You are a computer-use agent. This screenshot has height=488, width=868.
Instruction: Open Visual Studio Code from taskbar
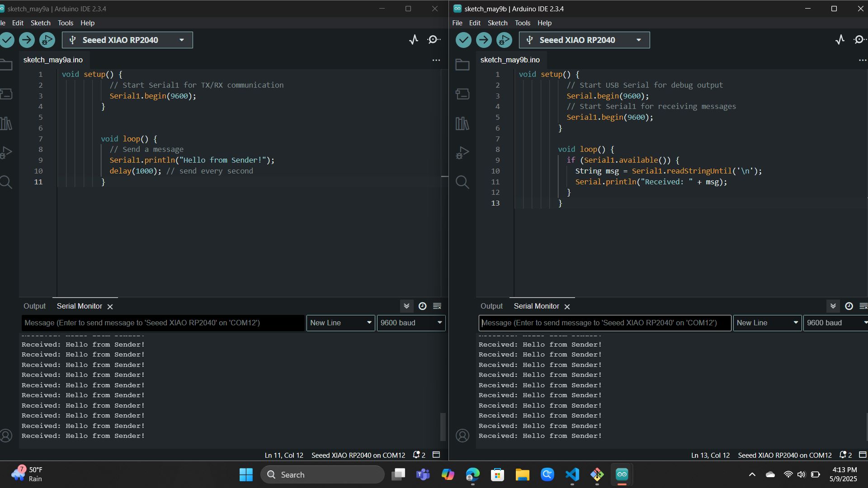572,474
